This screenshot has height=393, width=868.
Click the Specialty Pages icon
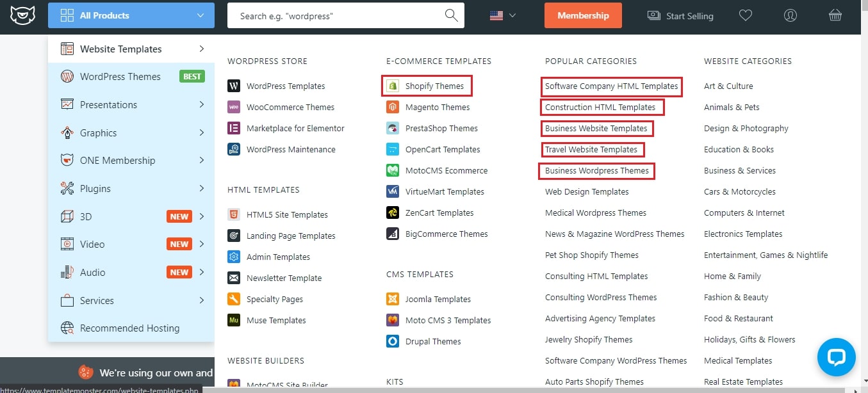[x=234, y=299]
